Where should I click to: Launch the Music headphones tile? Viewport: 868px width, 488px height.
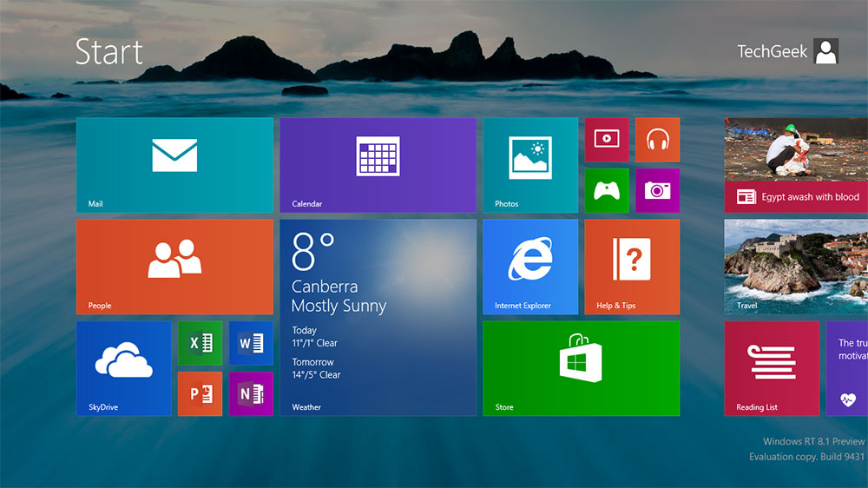point(658,140)
